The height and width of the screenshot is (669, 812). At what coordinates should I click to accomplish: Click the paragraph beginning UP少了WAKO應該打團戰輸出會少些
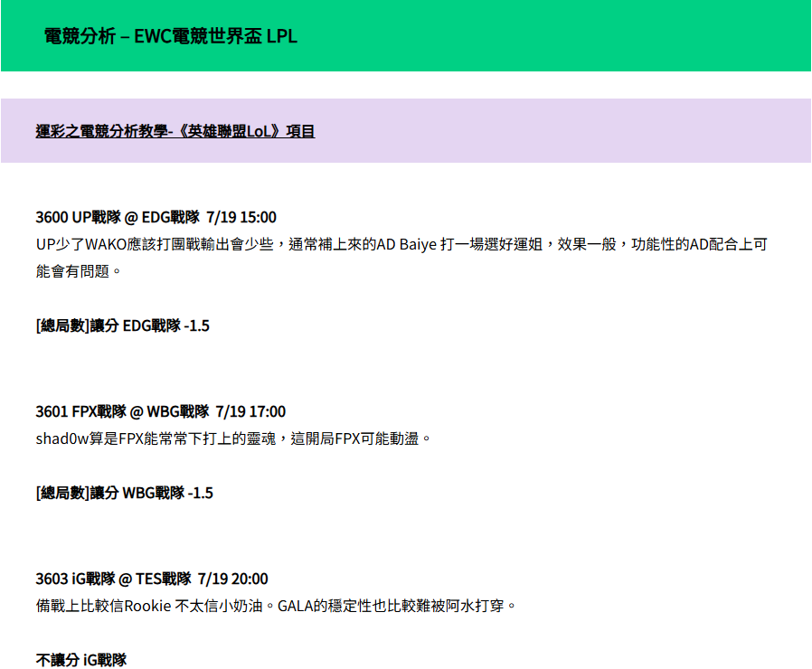[401, 258]
